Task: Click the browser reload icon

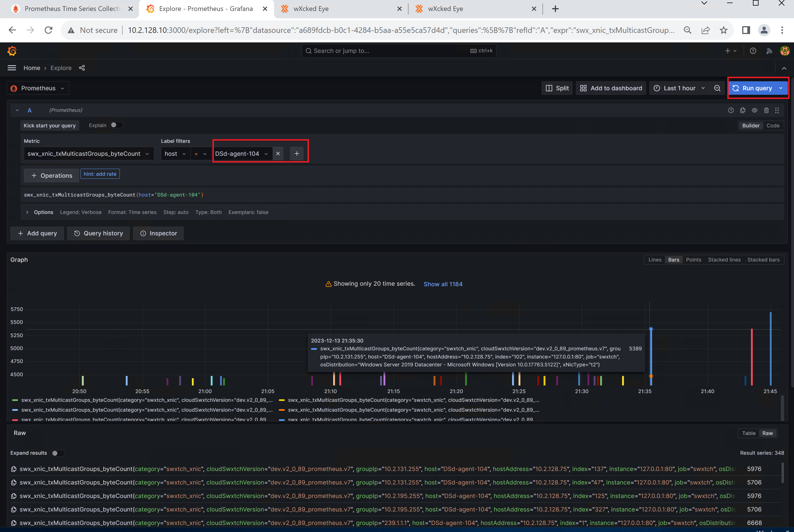Action: [49, 30]
